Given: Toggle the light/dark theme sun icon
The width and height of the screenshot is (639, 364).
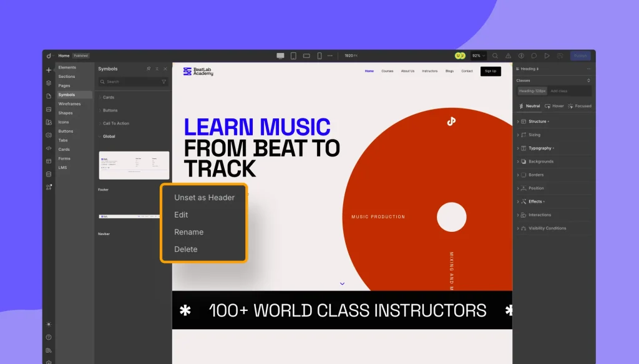Looking at the screenshot, I should click(x=49, y=324).
